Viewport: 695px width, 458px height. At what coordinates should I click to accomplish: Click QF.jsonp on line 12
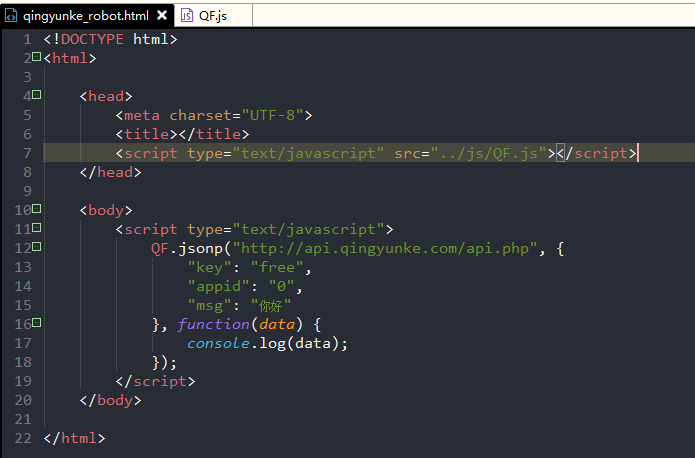pyautogui.click(x=187, y=248)
